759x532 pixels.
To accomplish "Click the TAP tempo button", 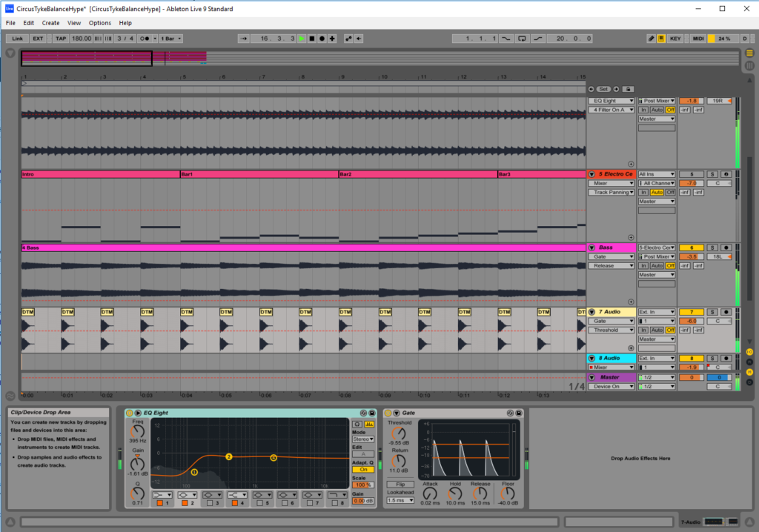I will 61,39.
